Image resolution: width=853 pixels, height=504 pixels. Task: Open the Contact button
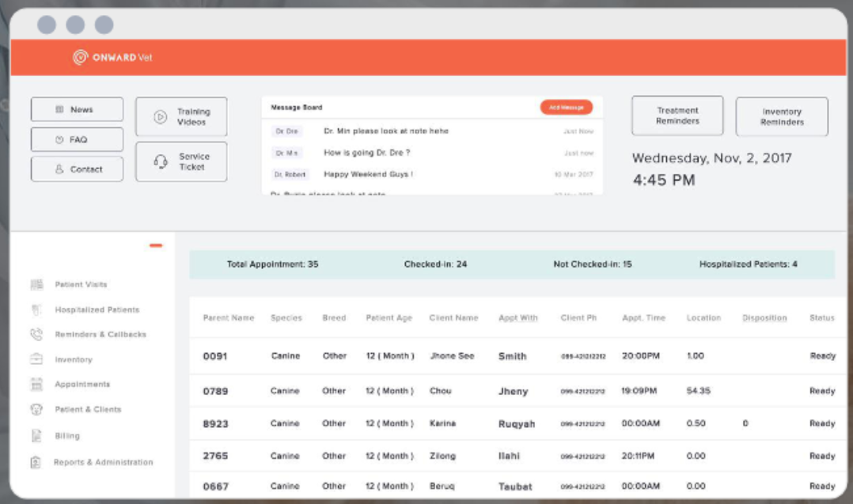coord(77,169)
